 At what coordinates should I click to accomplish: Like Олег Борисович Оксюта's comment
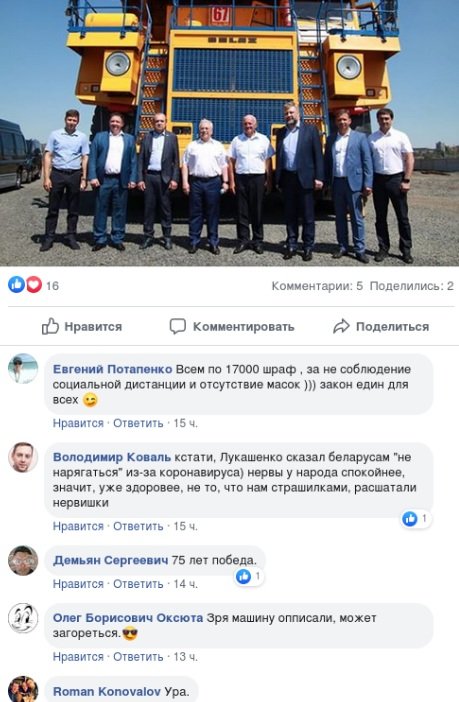78,657
